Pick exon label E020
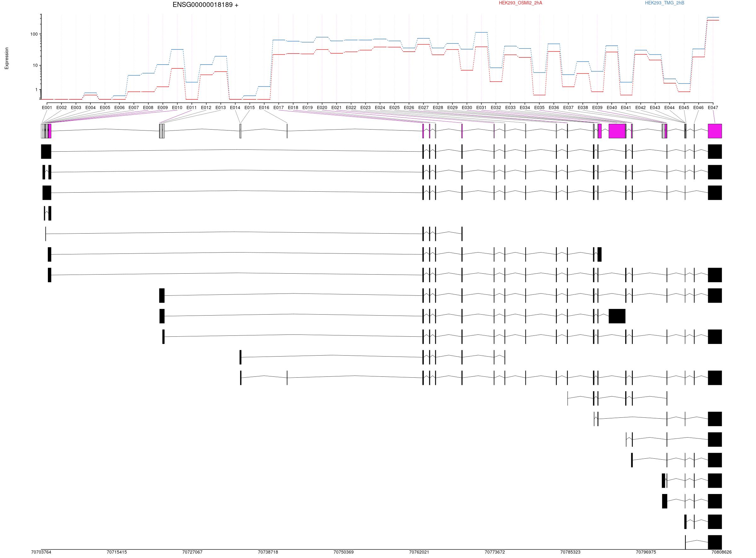Screen dimensions: 756x558 click(322, 108)
